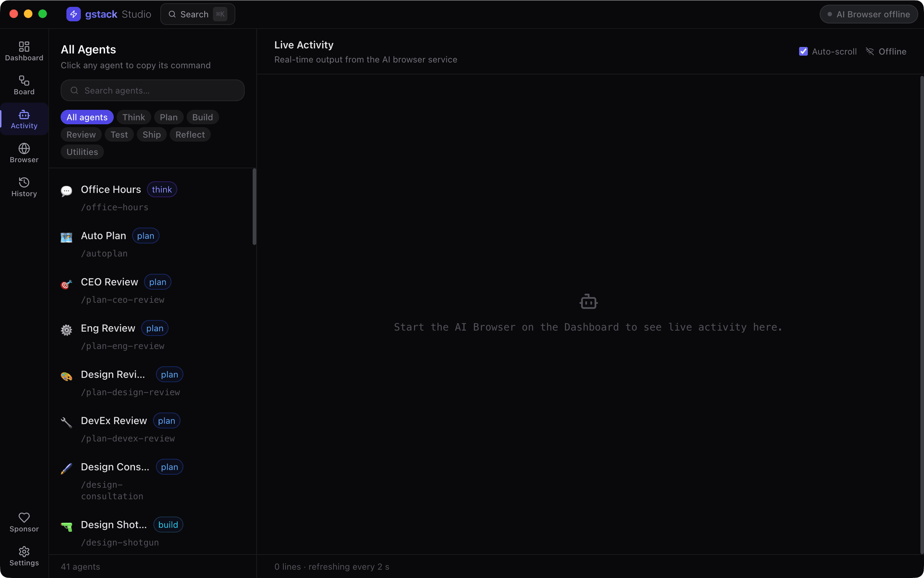Filter agents by Think

point(134,117)
